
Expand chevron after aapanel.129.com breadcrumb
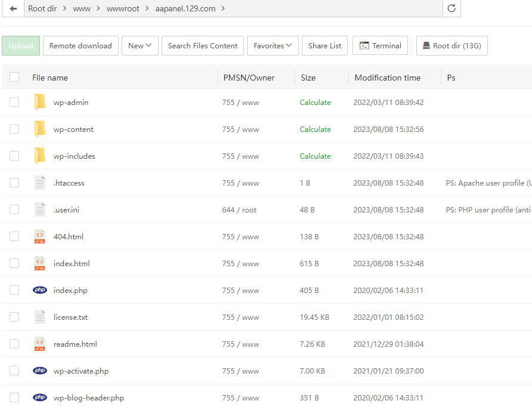click(x=223, y=8)
